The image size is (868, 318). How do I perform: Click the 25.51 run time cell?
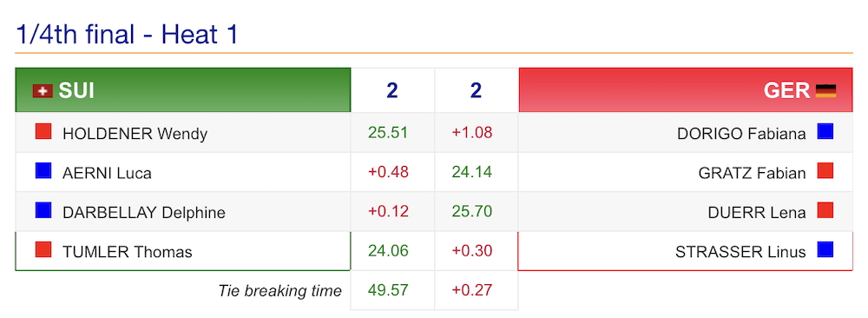coord(388,133)
